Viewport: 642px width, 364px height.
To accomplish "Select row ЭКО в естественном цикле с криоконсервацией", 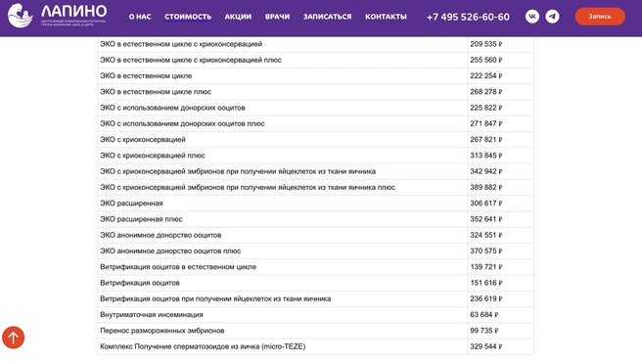I will coord(315,44).
